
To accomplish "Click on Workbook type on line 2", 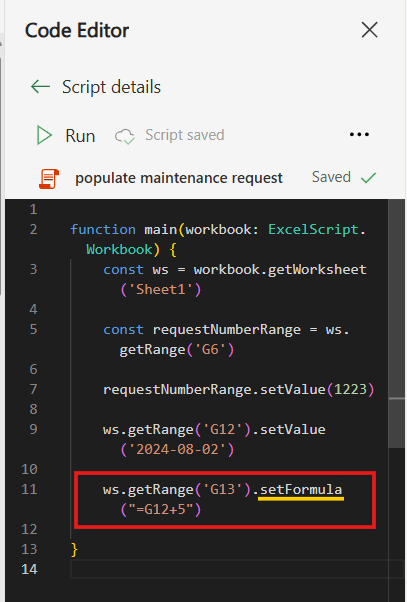I will tap(119, 250).
